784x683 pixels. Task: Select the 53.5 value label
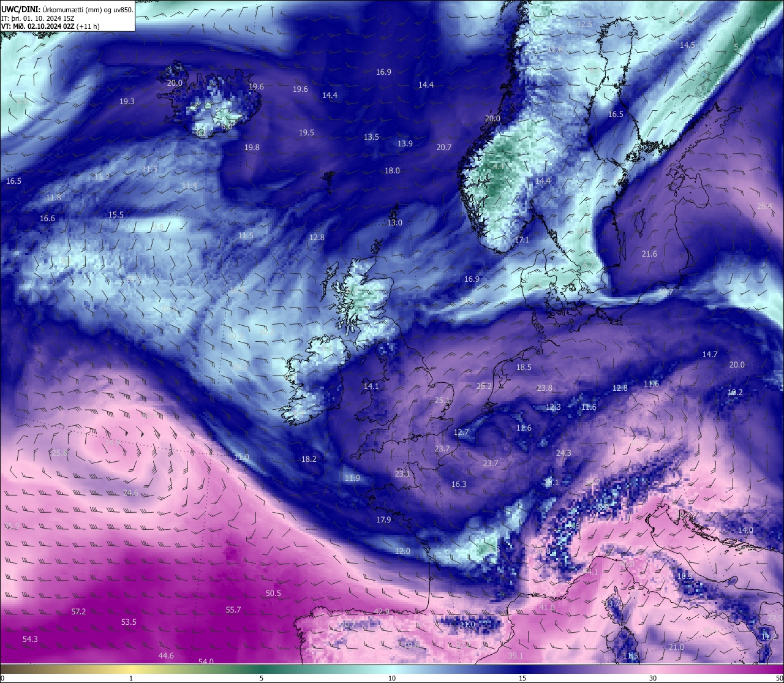tap(129, 622)
